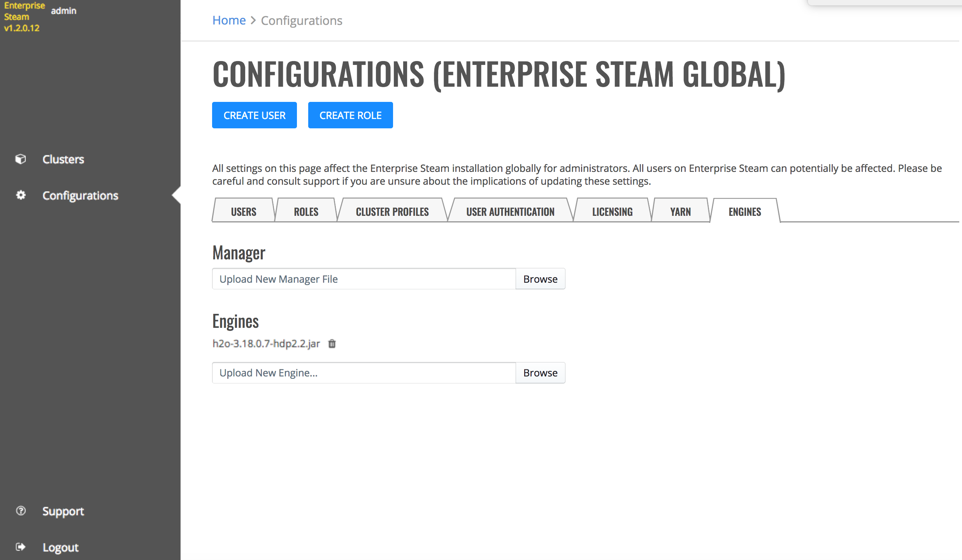Viewport: 962px width, 560px height.
Task: Browse for a new manager file
Action: pyautogui.click(x=541, y=279)
